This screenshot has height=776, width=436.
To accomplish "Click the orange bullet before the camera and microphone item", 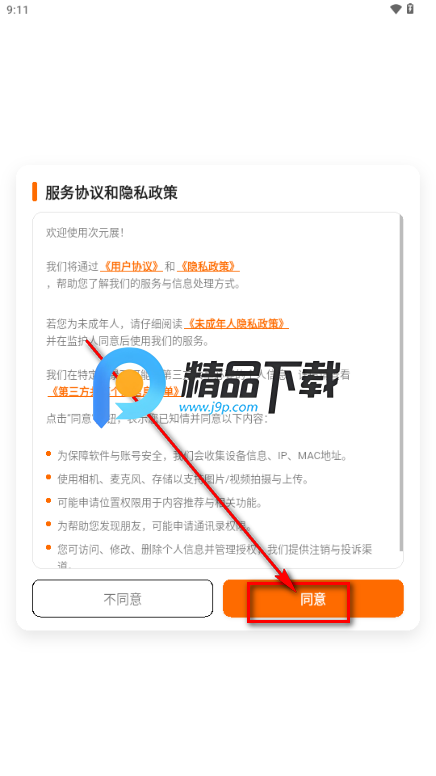I will tap(48, 477).
